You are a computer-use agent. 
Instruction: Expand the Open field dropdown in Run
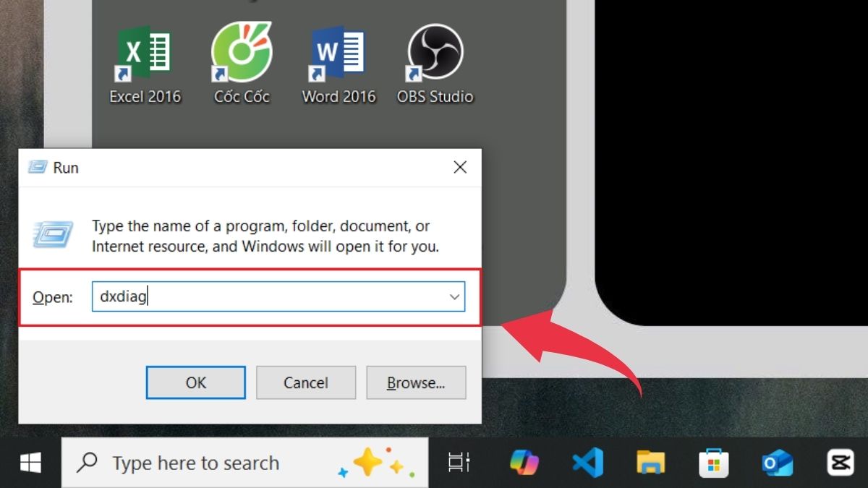(x=454, y=297)
